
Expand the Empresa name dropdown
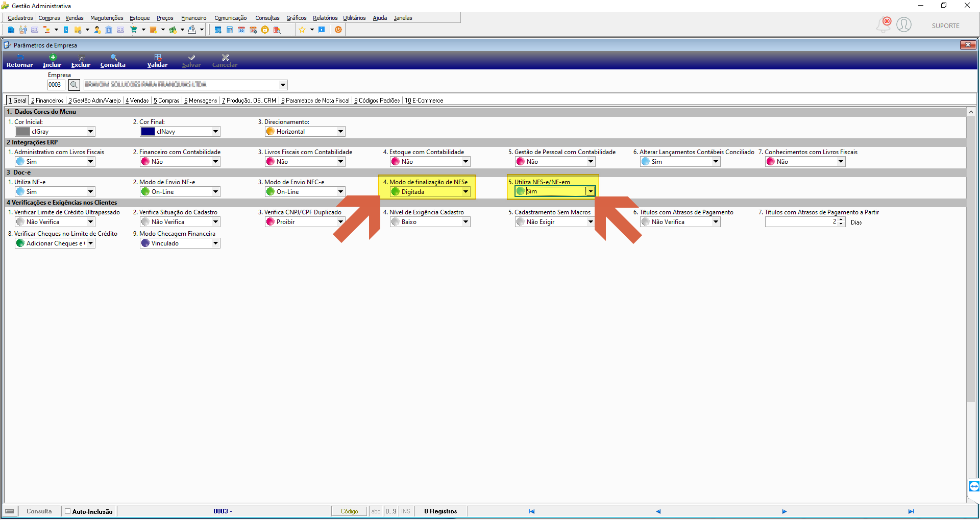[283, 85]
